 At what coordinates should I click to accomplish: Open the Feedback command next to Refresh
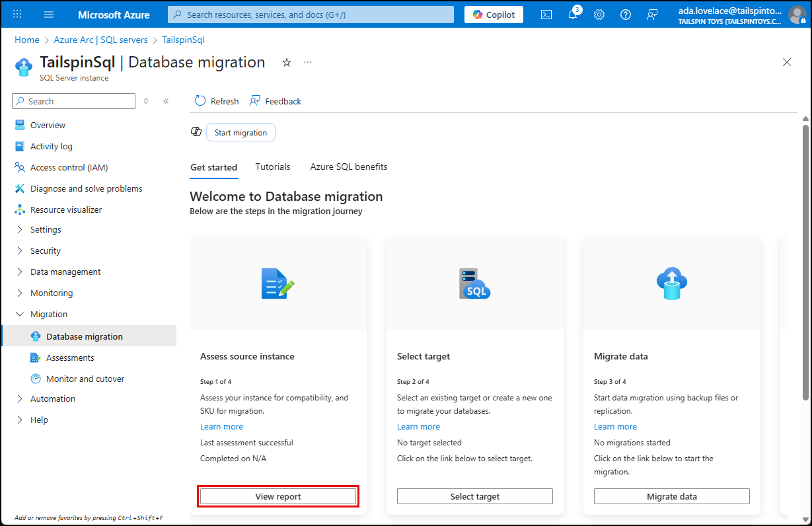pos(275,100)
